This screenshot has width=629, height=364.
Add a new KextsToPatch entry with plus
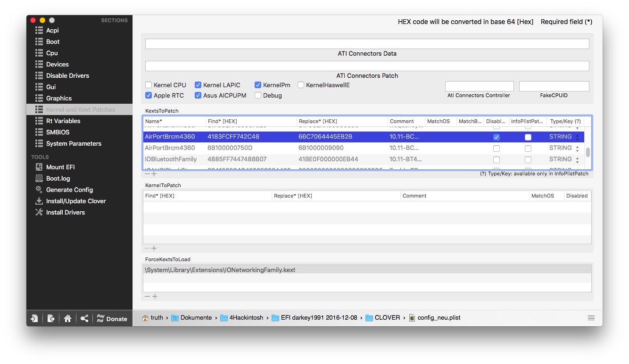point(154,174)
